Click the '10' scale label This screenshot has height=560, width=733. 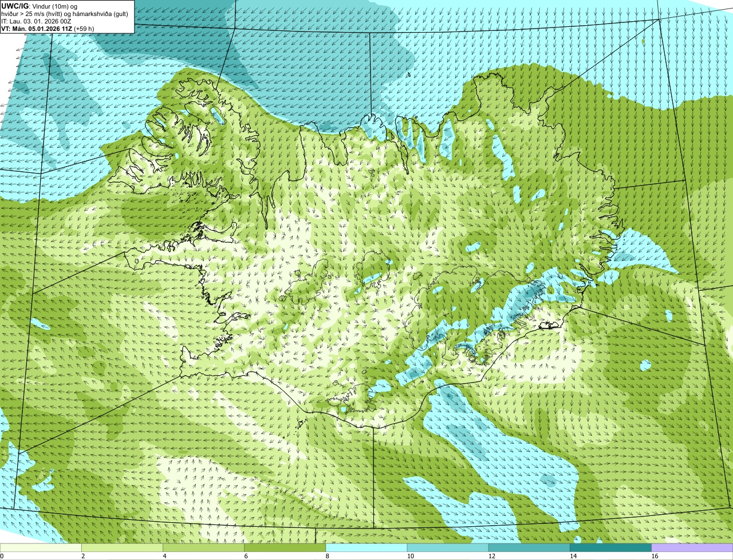click(x=410, y=556)
